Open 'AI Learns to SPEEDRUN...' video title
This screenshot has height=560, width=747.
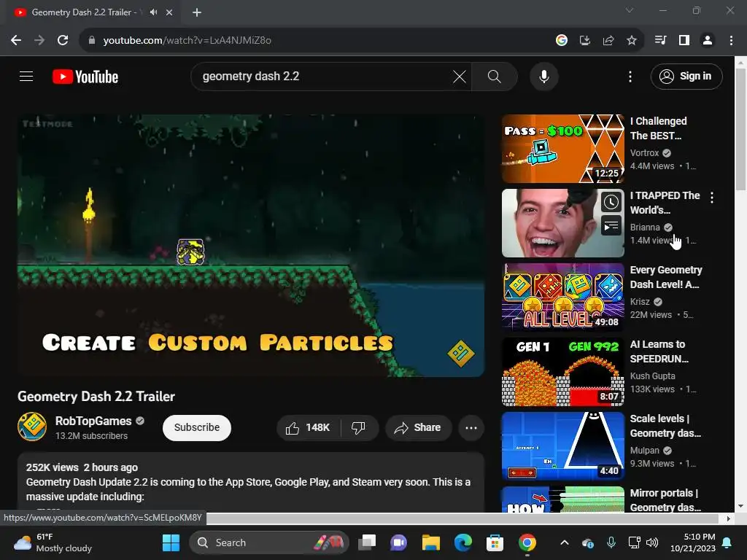tap(659, 351)
